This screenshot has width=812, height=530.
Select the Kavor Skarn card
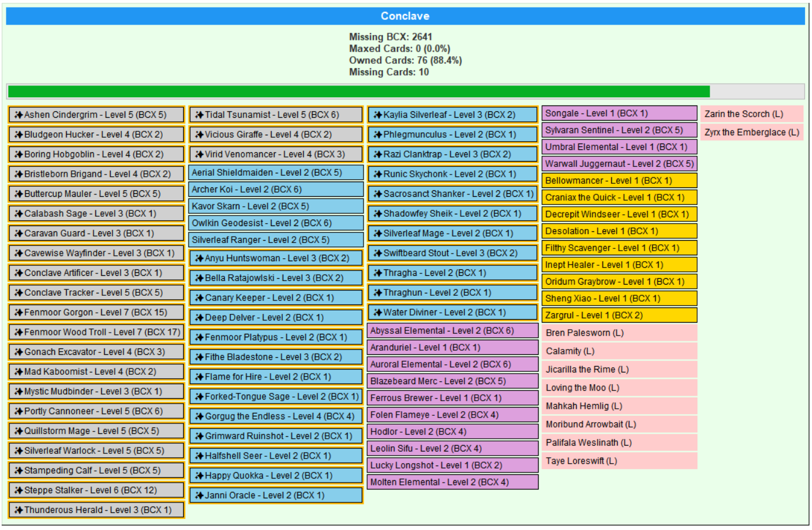pyautogui.click(x=276, y=206)
